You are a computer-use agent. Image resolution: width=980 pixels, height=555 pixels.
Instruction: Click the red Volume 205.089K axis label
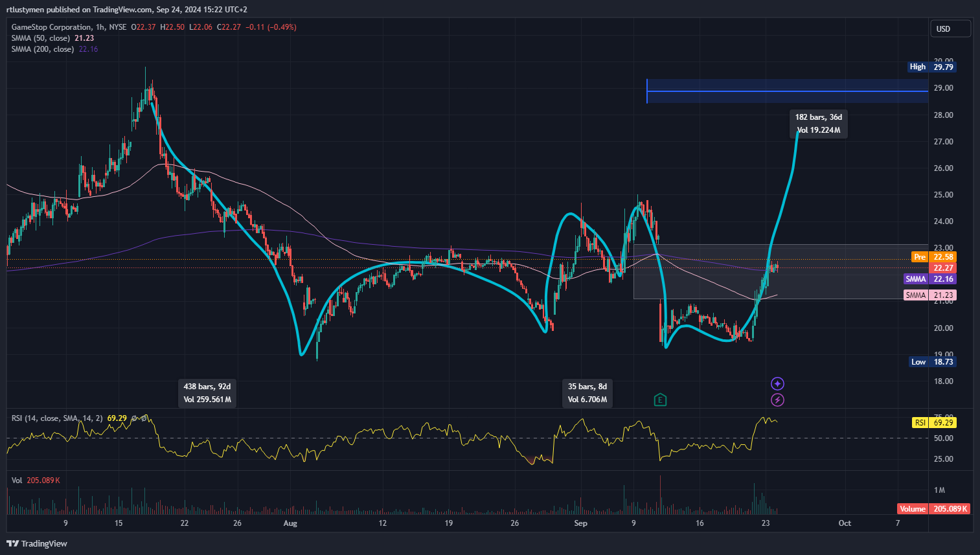[x=933, y=509]
